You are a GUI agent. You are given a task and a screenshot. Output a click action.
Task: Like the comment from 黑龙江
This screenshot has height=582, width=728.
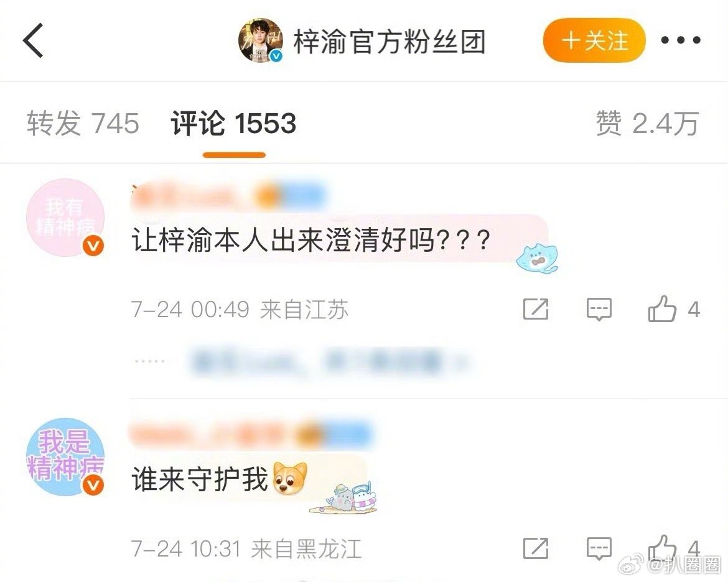pyautogui.click(x=662, y=548)
